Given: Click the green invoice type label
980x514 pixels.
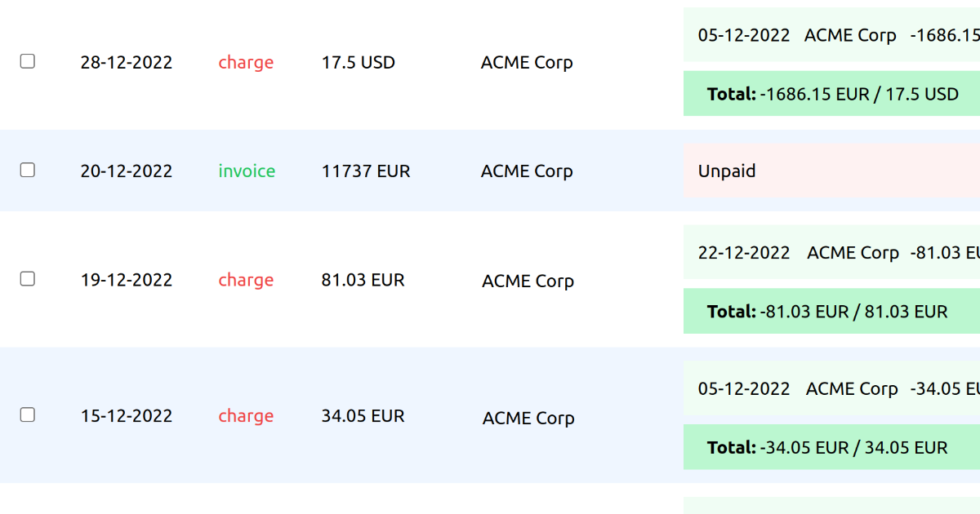Looking at the screenshot, I should tap(247, 171).
